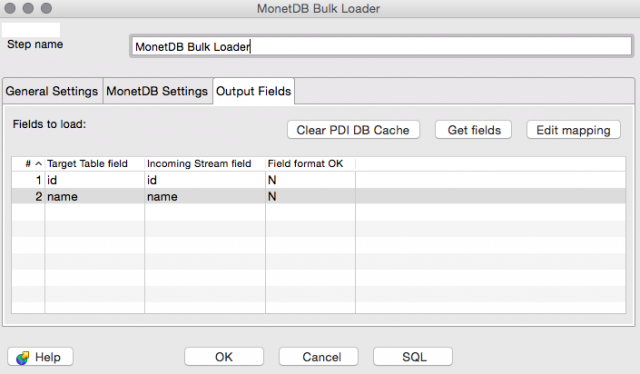Select the name cell in row 2
Image resolution: width=640 pixels, height=374 pixels.
point(95,196)
